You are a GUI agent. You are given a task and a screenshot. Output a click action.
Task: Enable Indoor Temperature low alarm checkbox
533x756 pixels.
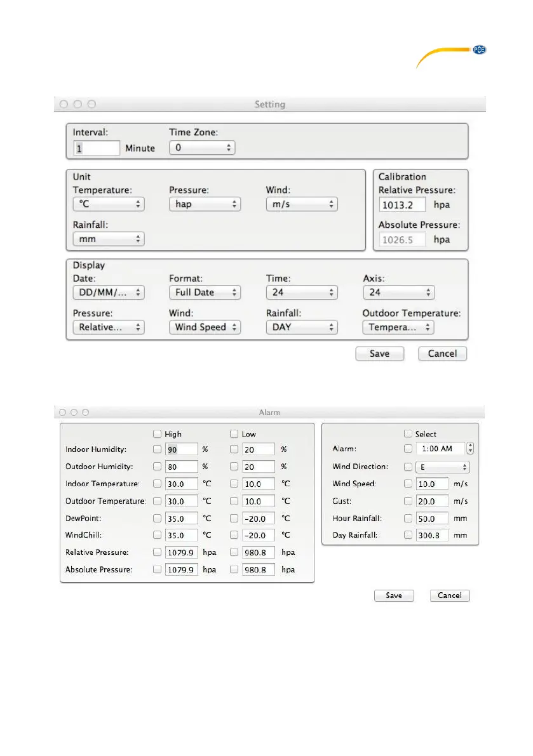click(x=234, y=484)
